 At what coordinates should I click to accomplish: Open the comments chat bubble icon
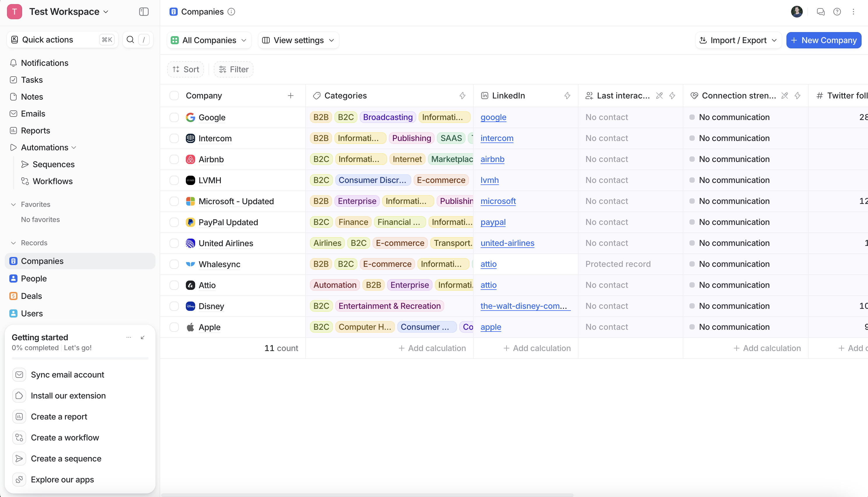pyautogui.click(x=821, y=12)
